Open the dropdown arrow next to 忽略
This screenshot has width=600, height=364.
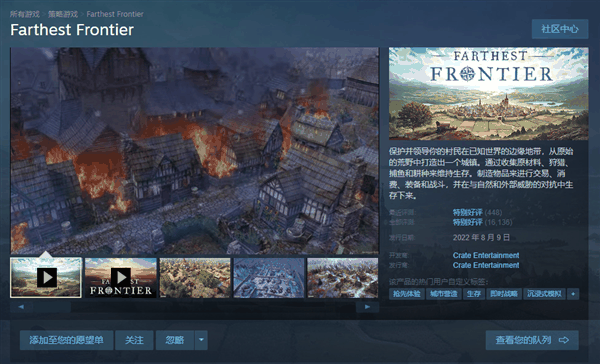tap(201, 340)
